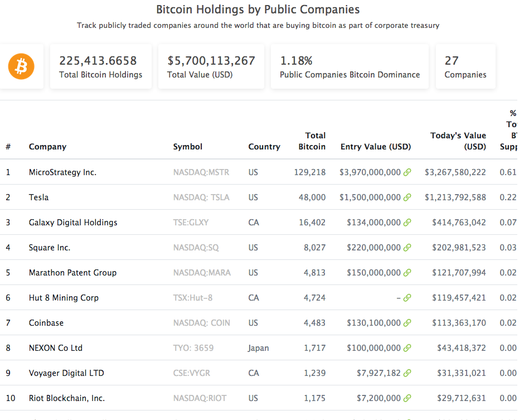This screenshot has width=524, height=420.
Task: Click Tesla's 48,000 total bitcoin value
Action: click(312, 197)
